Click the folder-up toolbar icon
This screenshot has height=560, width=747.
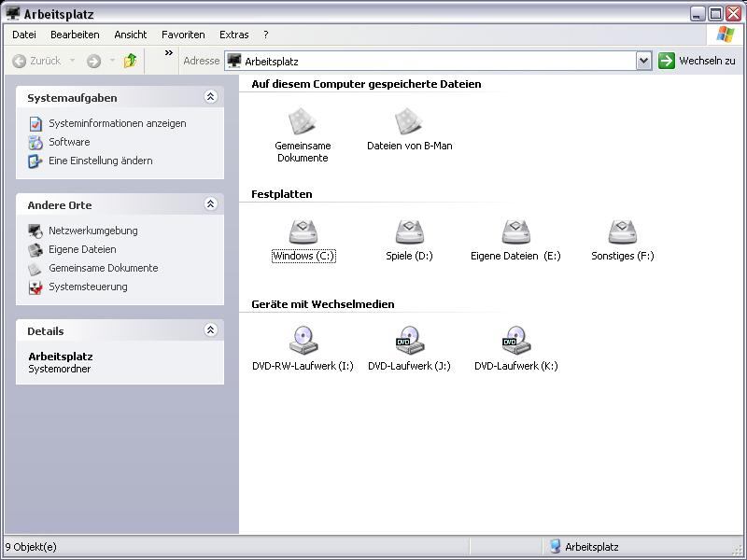click(130, 61)
